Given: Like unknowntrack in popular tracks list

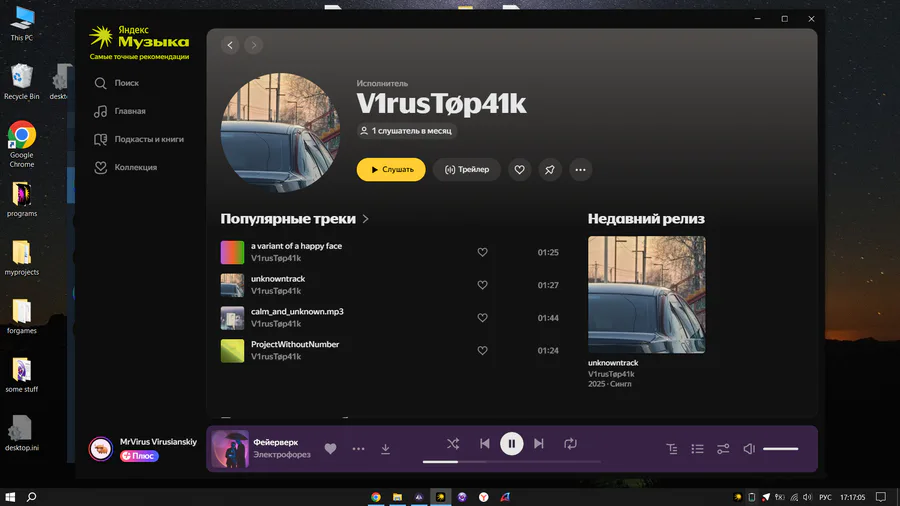Looking at the screenshot, I should [482, 285].
